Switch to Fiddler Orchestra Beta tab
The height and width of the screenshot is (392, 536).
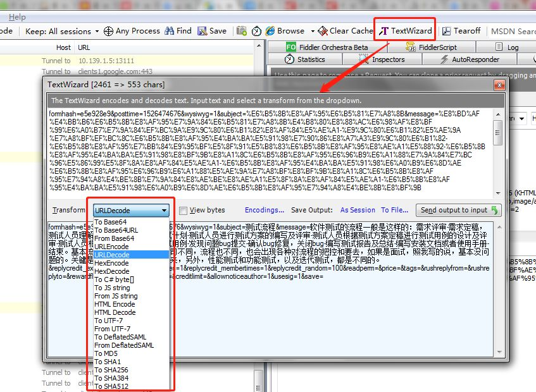tap(327, 47)
